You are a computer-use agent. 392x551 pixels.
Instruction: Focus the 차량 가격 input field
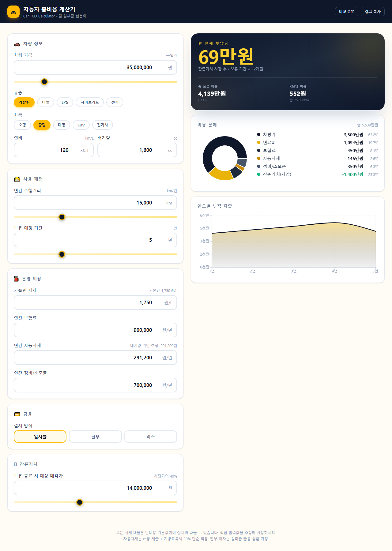(95, 67)
